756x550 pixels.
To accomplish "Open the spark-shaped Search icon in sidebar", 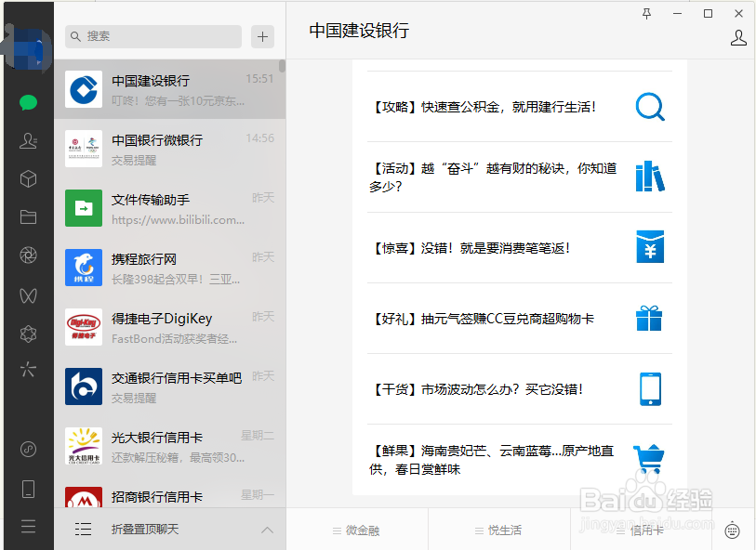I will pyautogui.click(x=28, y=370).
